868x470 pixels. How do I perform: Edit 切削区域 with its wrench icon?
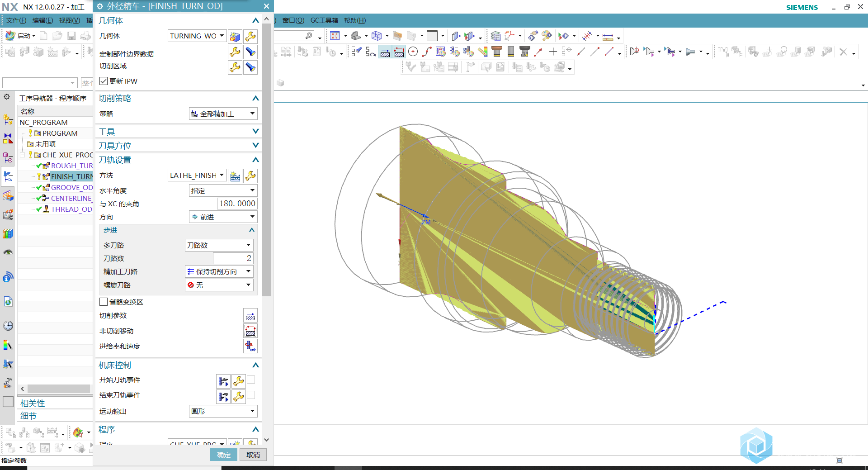[x=235, y=67]
